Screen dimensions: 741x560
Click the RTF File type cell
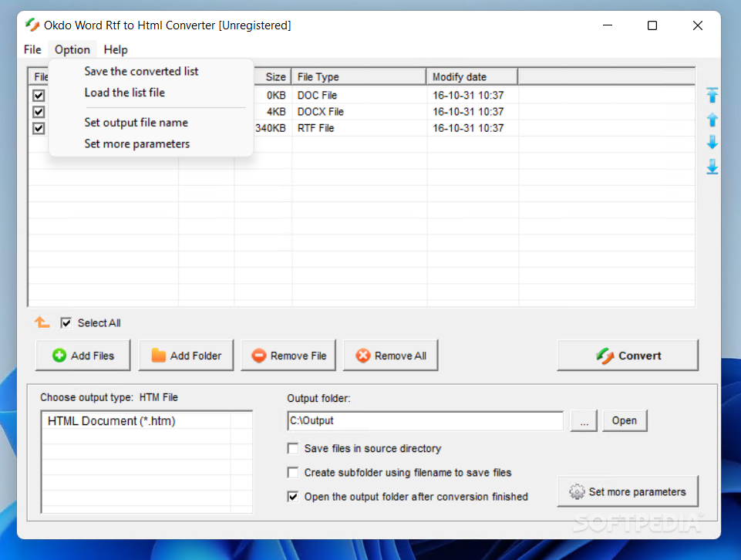point(315,129)
